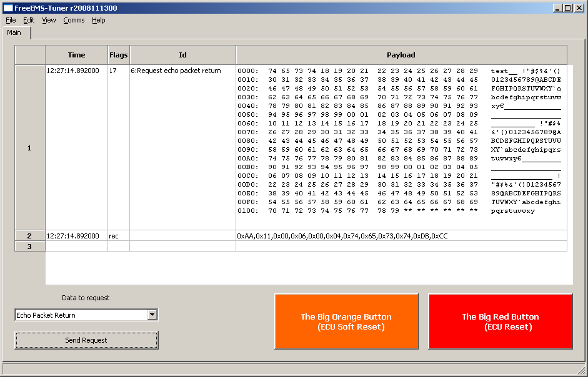Open the Edit menu
The image size is (588, 377).
pos(29,20)
